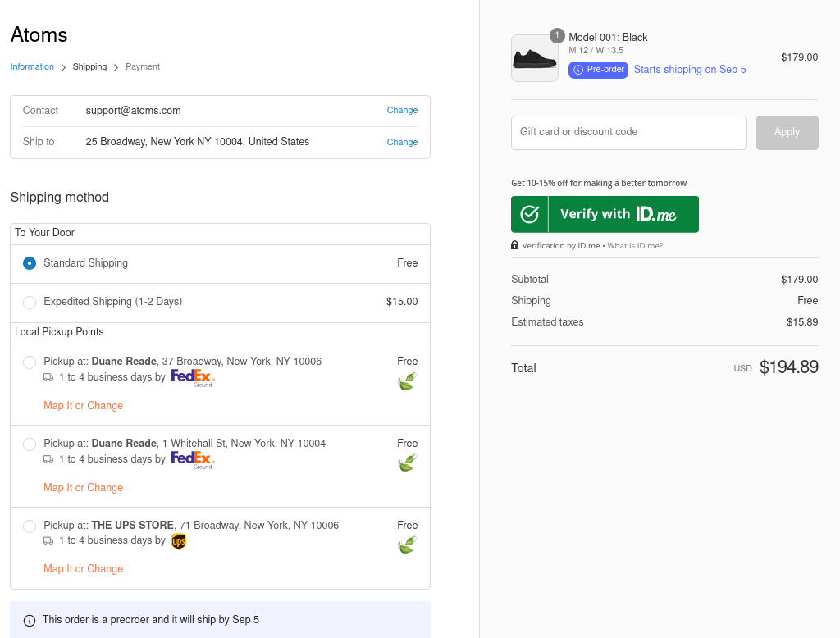Change the contact email
Viewport: 840px width, 638px height.
402,110
